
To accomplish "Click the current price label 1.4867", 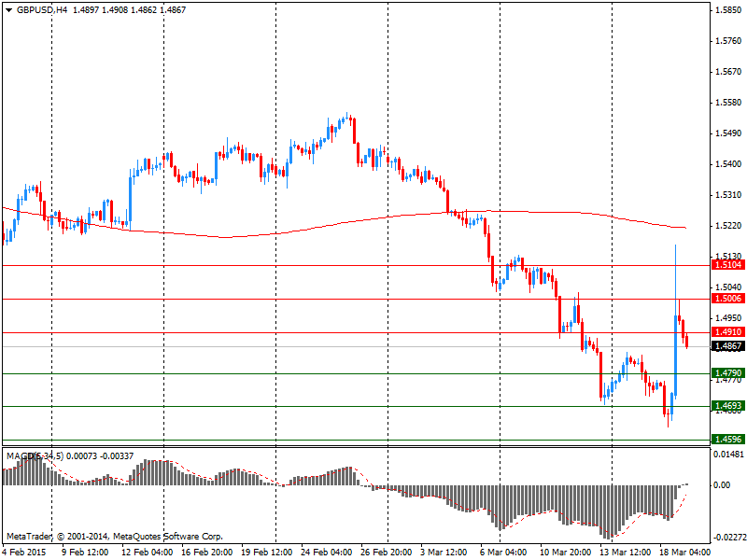I will click(x=728, y=346).
